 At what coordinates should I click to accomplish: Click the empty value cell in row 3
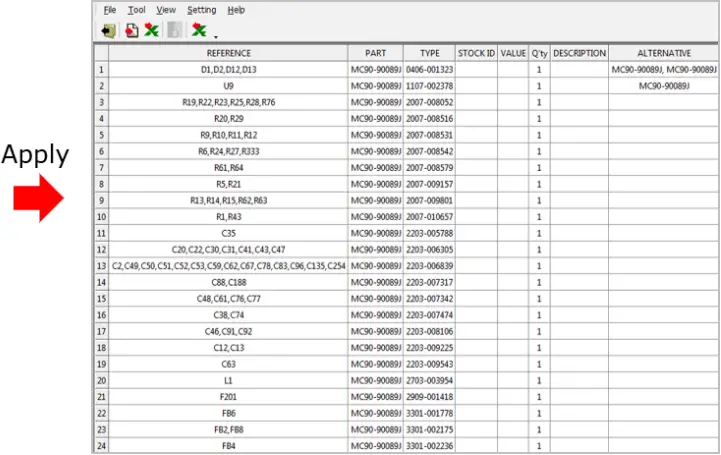[513, 102]
